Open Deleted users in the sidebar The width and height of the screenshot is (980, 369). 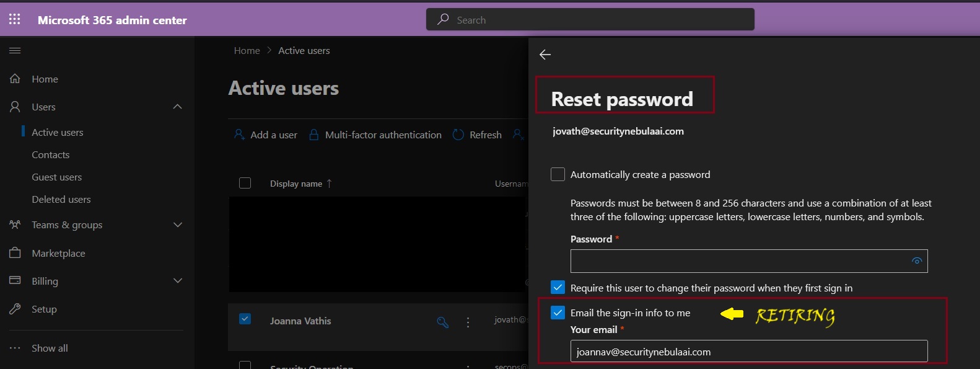point(61,199)
